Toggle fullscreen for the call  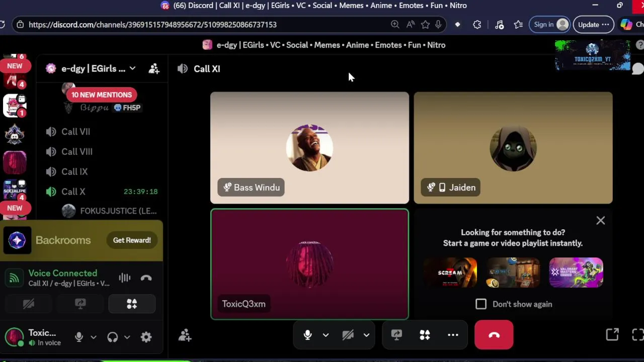click(x=637, y=335)
